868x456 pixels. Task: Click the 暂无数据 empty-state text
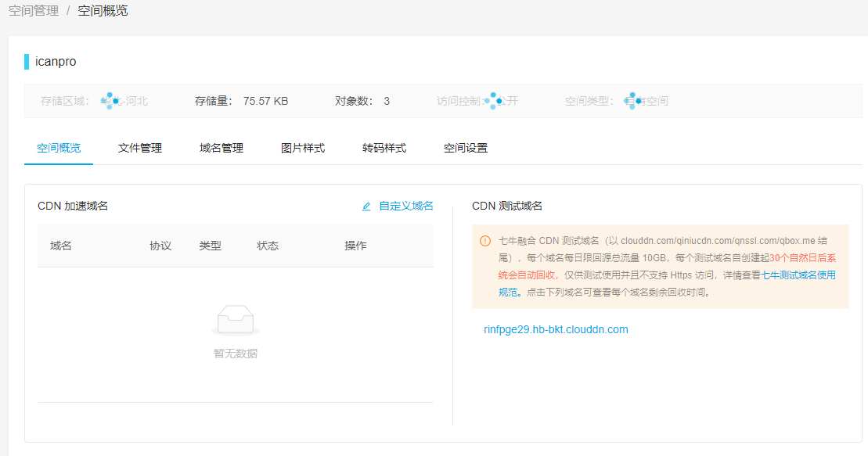pyautogui.click(x=236, y=353)
